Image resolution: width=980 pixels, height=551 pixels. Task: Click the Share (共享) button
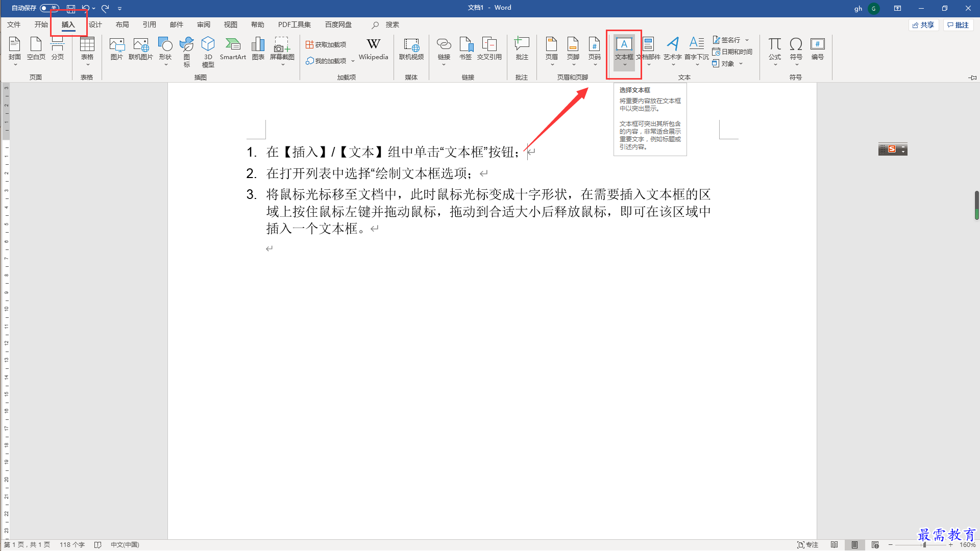coord(924,25)
